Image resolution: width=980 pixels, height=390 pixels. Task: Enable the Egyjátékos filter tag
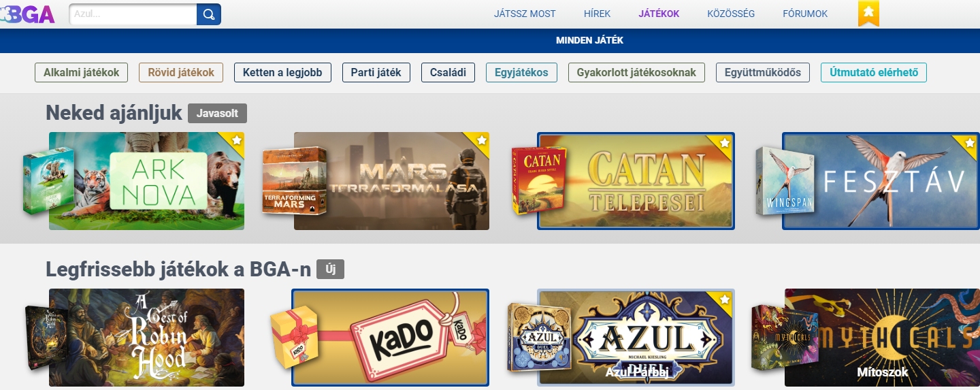[521, 73]
